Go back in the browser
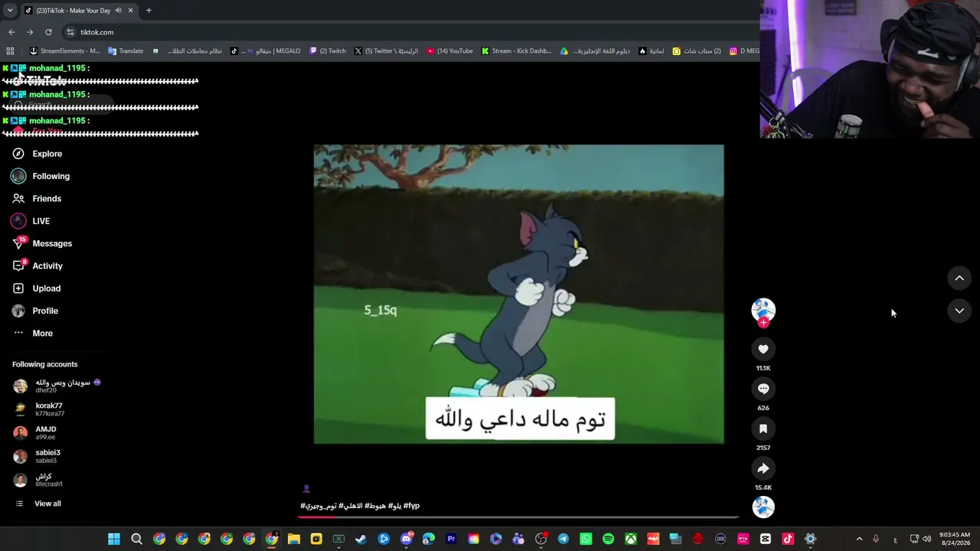 click(11, 32)
